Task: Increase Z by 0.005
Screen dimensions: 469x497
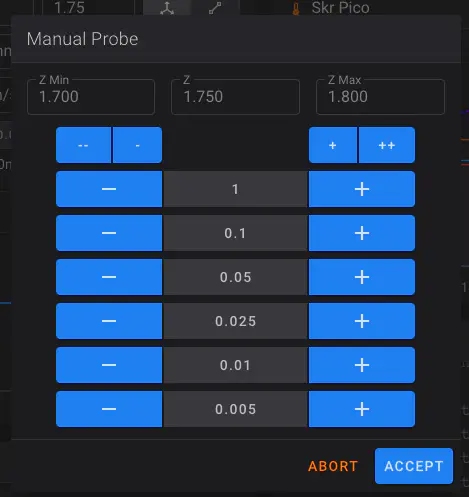Action: pos(362,409)
